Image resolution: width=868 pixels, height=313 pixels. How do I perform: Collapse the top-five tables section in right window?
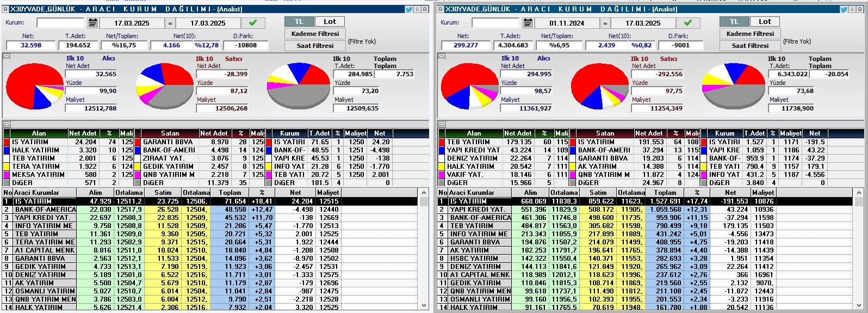(441, 124)
